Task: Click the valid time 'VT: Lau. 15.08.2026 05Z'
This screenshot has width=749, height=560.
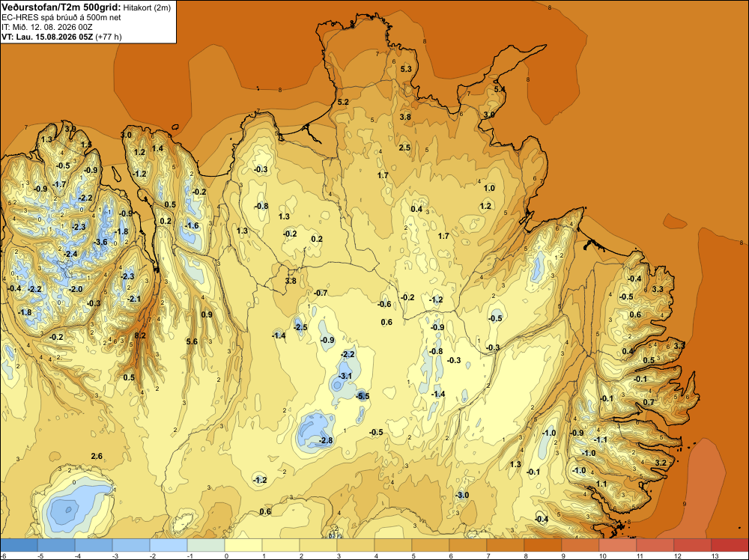Action: pyautogui.click(x=47, y=37)
